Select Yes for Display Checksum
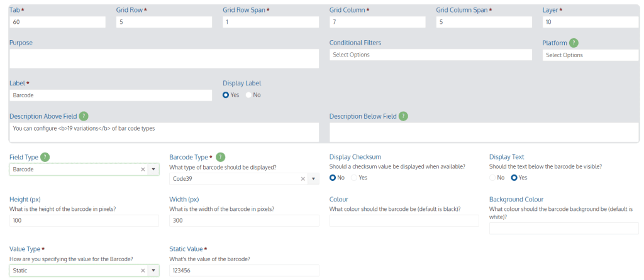The image size is (644, 280). click(353, 178)
